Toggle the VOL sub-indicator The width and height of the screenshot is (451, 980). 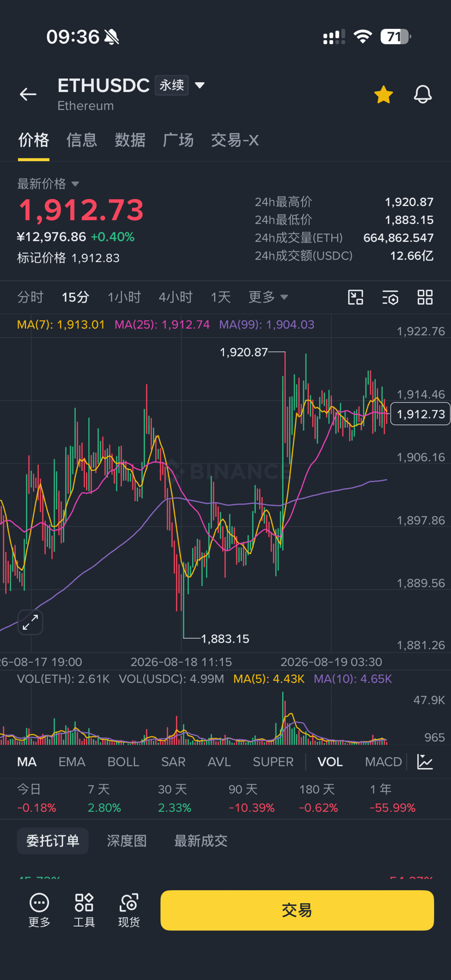pos(330,762)
